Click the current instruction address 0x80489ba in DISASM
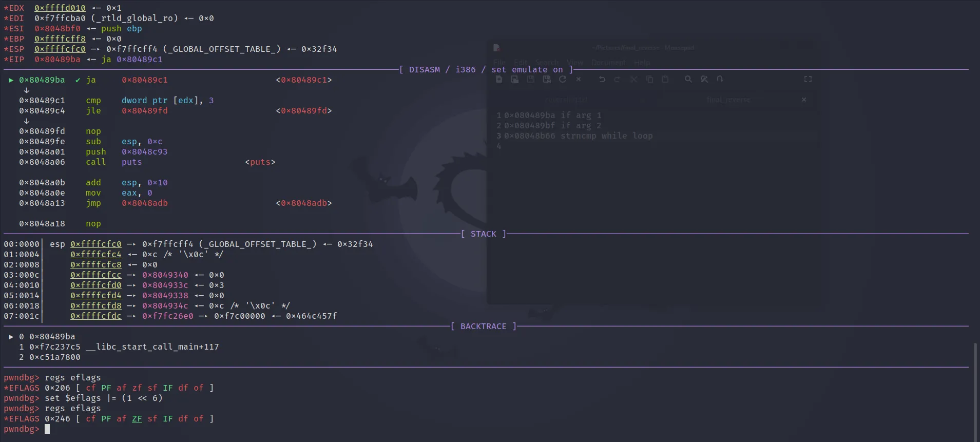 pos(42,80)
